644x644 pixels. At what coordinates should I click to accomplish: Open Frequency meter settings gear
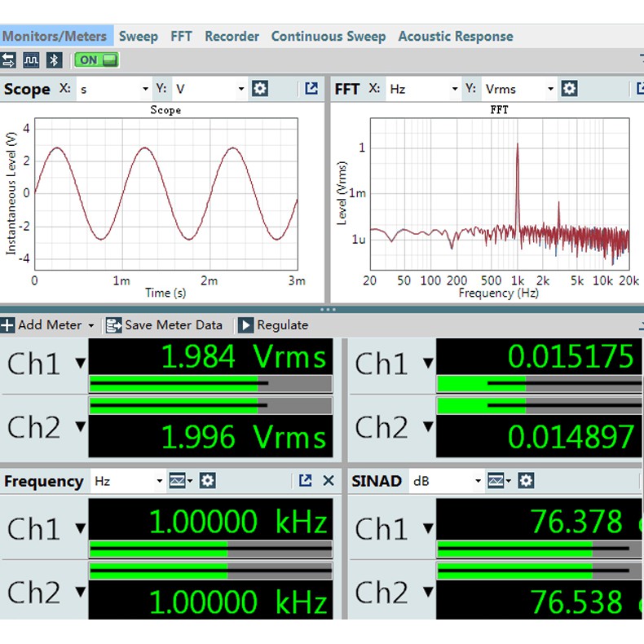(x=208, y=481)
